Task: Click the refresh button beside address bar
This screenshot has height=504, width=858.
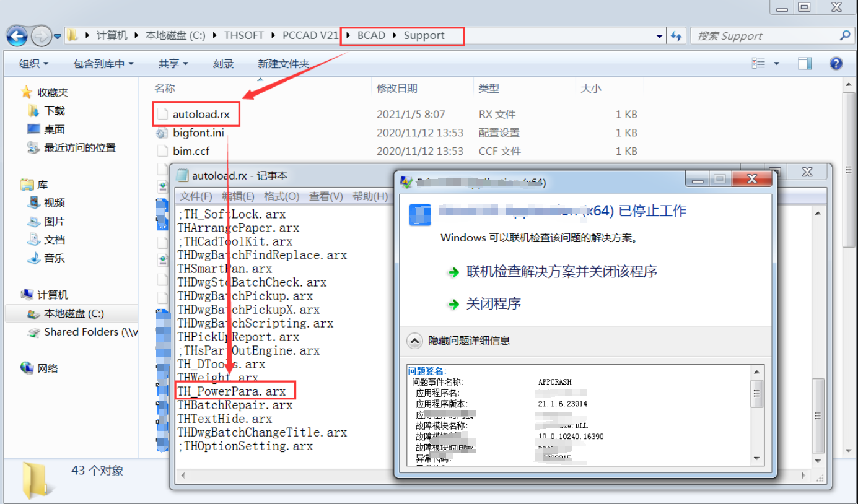Action: 676,36
